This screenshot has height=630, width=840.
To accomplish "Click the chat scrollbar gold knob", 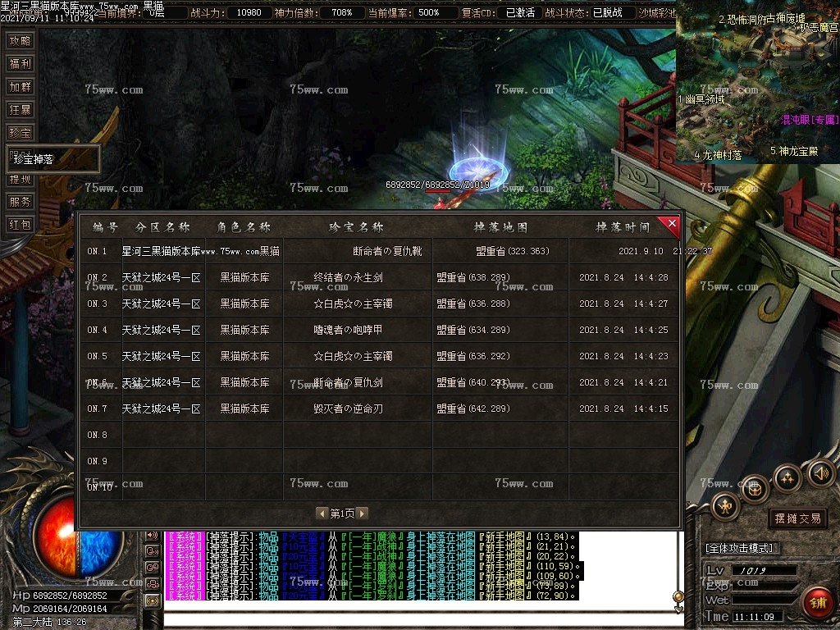I will (678, 596).
